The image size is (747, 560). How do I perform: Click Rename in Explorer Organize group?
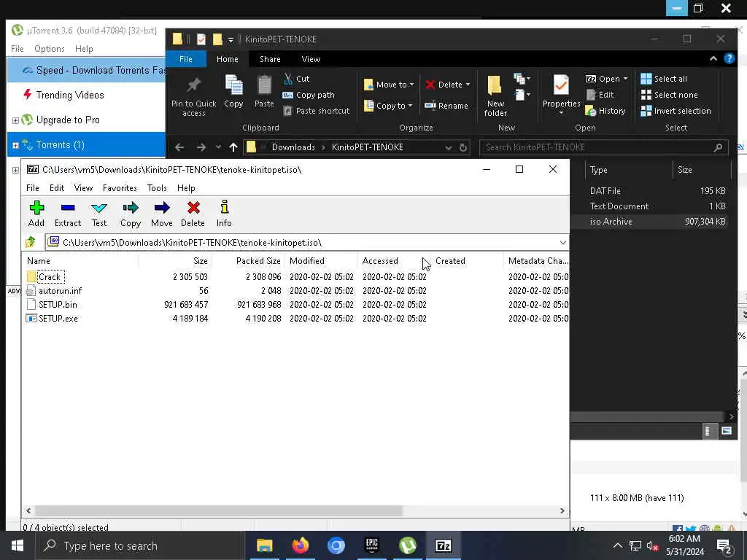point(446,106)
